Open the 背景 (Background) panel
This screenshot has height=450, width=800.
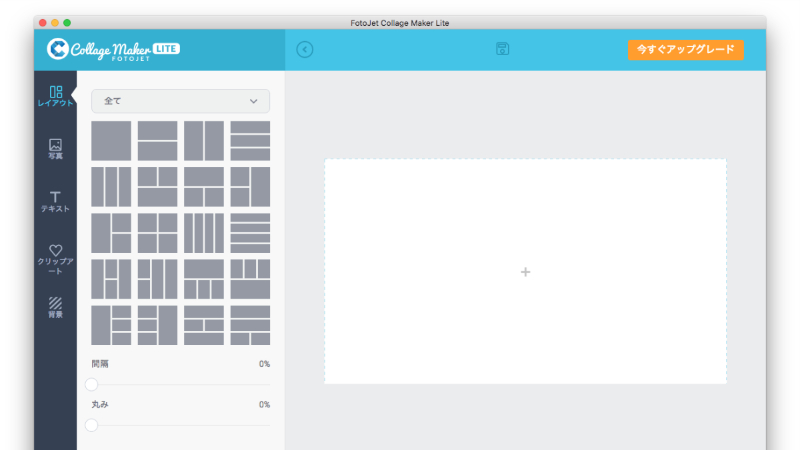56,307
